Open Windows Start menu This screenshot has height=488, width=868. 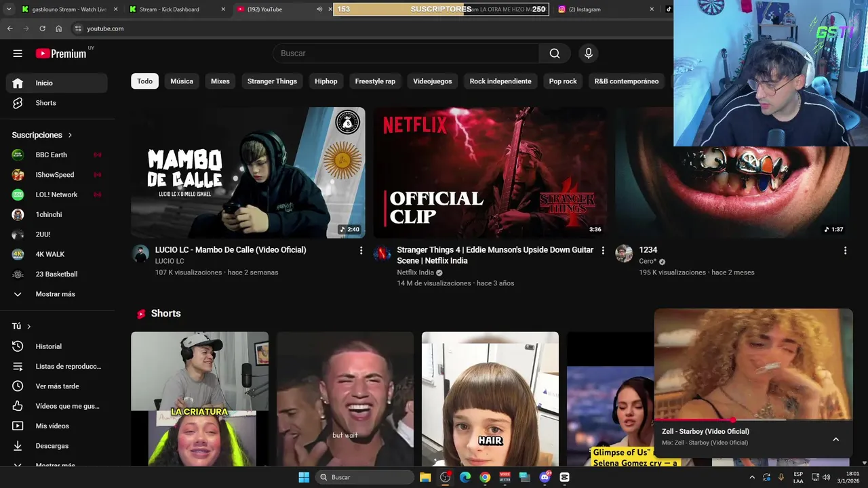click(x=304, y=477)
